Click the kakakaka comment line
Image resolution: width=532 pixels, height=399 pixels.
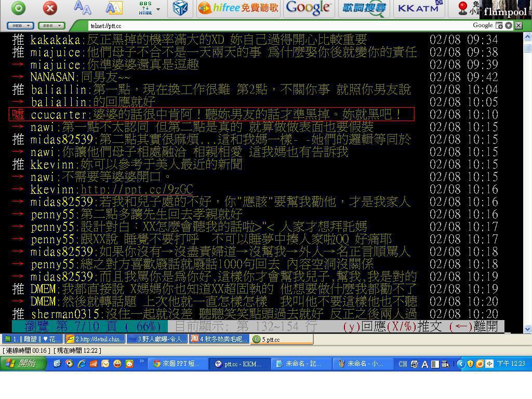click(189, 39)
